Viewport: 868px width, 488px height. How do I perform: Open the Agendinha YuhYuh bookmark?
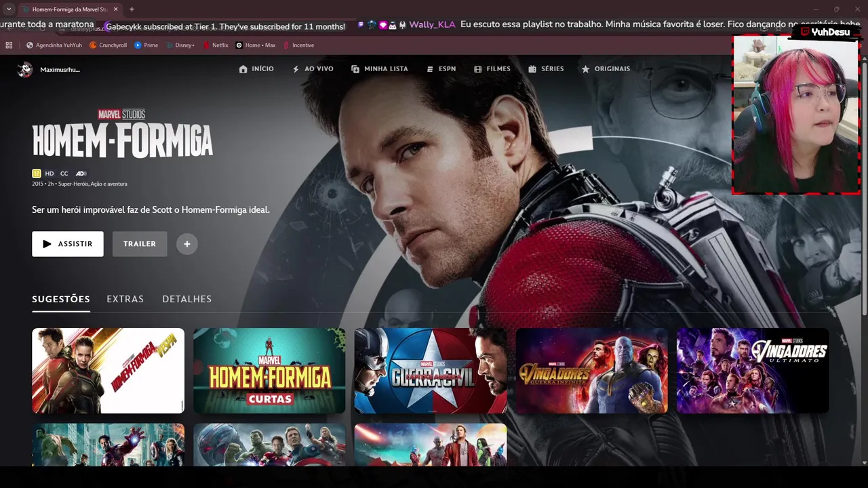[54, 45]
